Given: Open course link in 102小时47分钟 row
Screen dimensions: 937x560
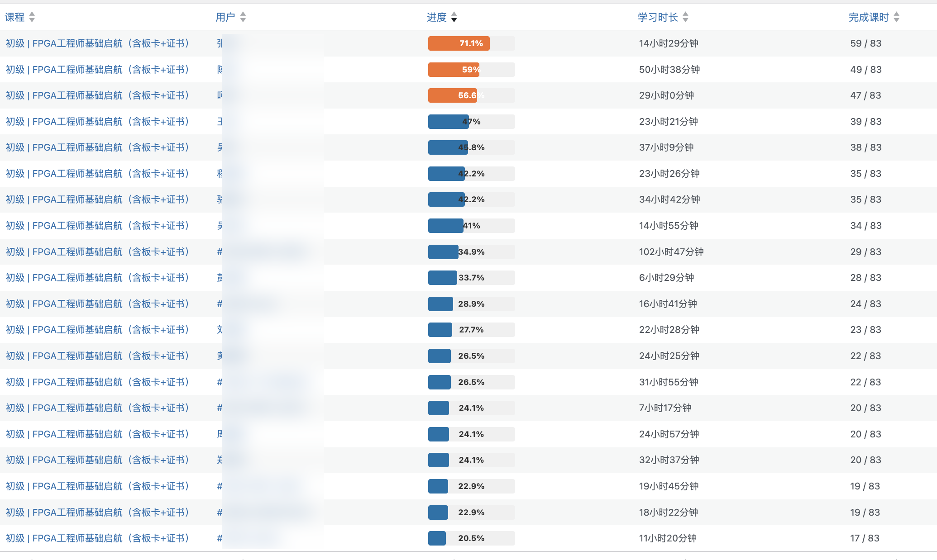Looking at the screenshot, I should point(97,252).
